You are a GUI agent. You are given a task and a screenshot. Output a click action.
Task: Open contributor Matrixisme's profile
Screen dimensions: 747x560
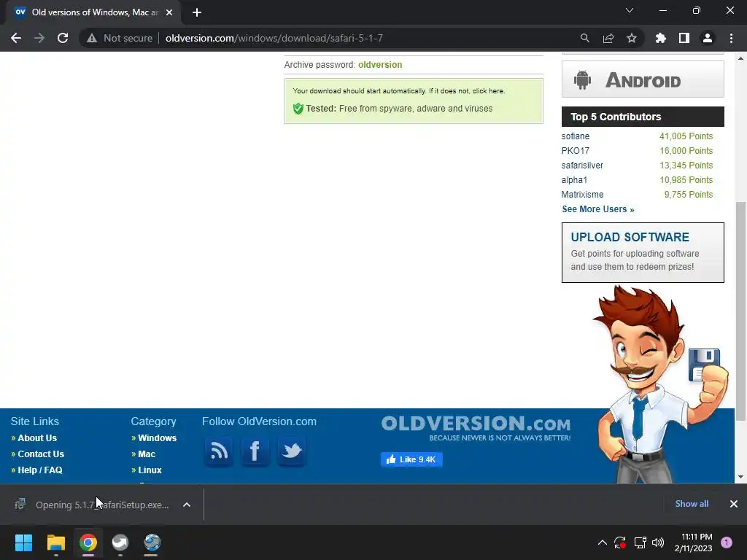(x=582, y=195)
